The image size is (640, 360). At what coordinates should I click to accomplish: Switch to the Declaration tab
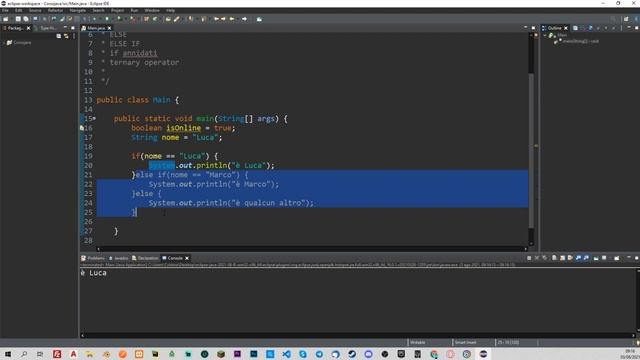pos(145,258)
